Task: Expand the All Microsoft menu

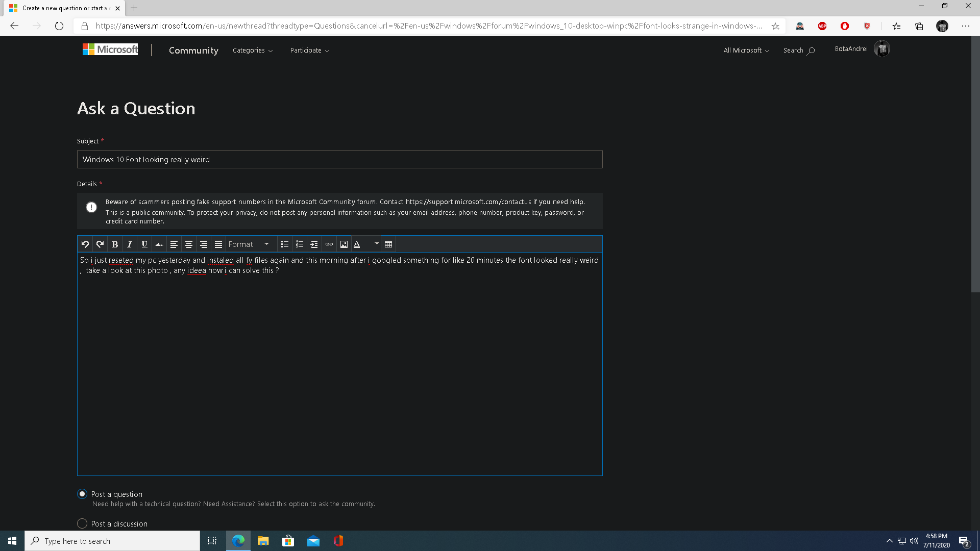Action: pos(746,51)
